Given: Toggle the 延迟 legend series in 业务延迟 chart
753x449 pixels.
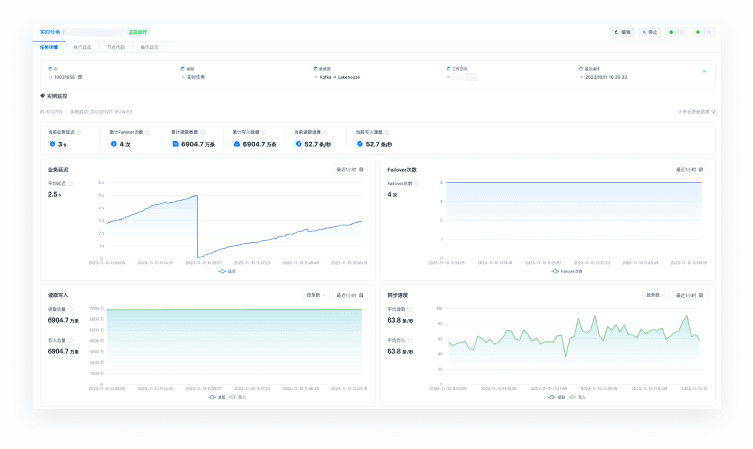Looking at the screenshot, I should [x=226, y=271].
